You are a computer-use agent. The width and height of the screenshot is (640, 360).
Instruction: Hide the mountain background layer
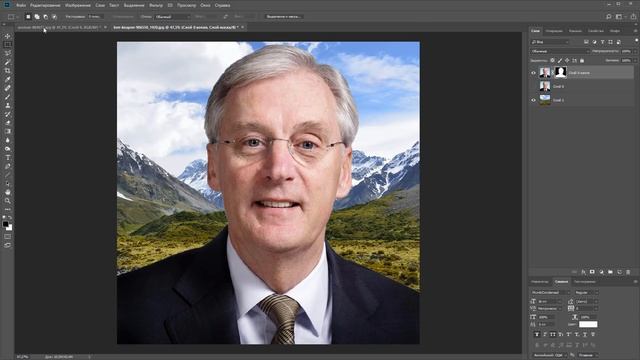(533, 100)
